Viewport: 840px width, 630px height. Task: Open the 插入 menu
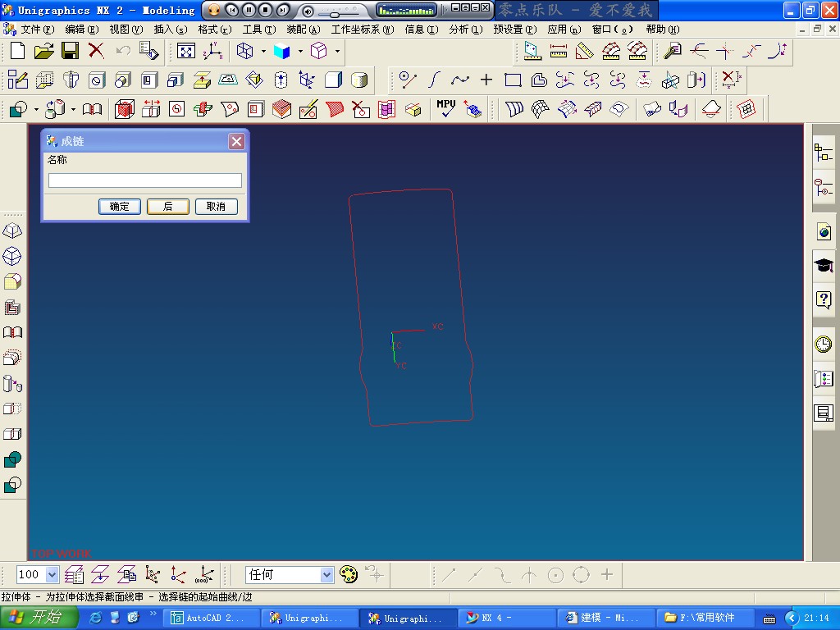click(171, 30)
